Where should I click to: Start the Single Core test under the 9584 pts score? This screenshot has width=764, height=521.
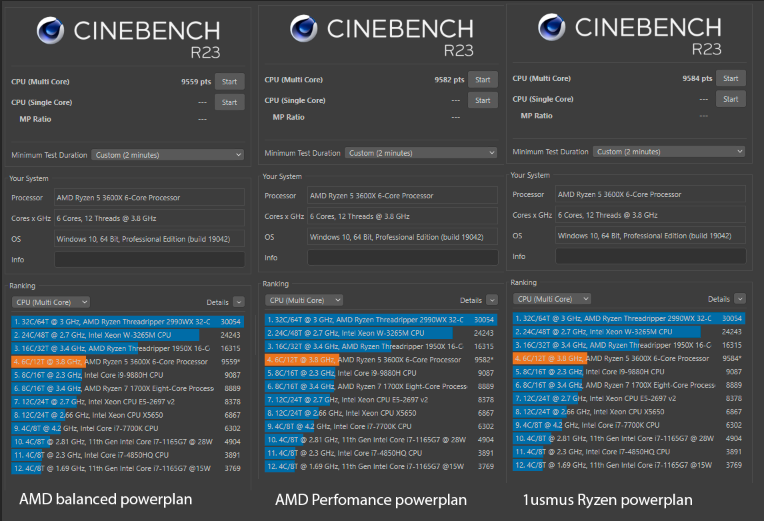731,98
